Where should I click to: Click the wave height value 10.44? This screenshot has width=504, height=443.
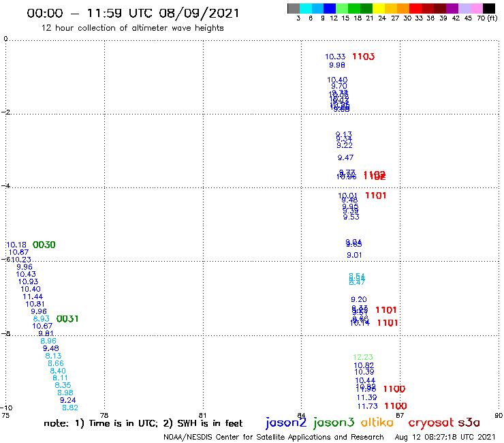365,380
